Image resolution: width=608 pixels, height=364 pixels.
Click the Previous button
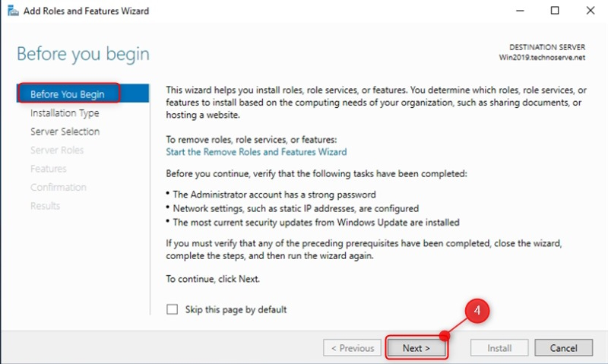pos(351,348)
